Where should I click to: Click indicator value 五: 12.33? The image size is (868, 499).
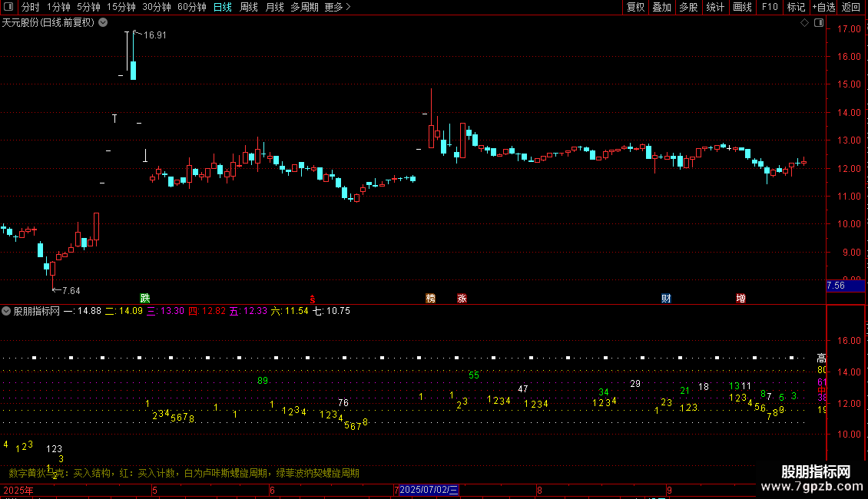[248, 311]
